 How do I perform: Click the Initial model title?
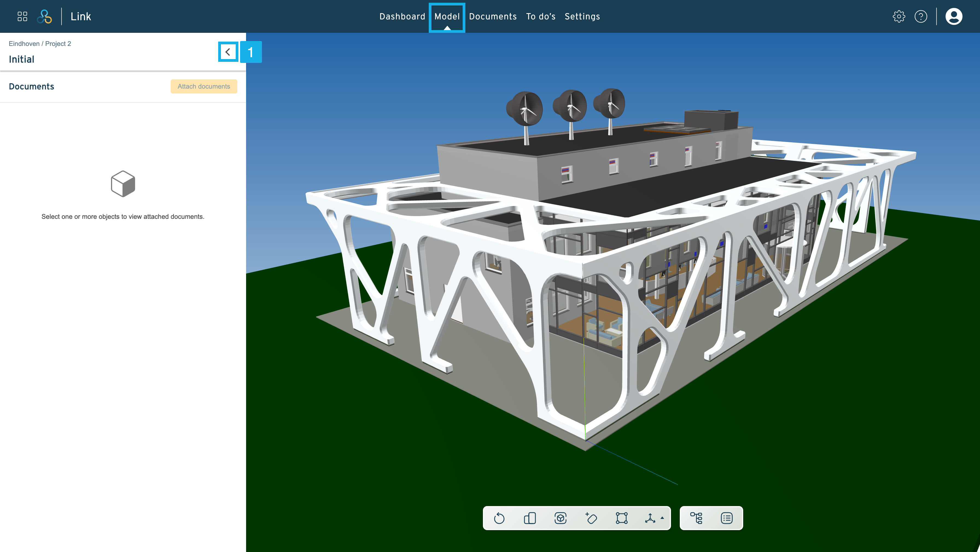[x=22, y=59]
